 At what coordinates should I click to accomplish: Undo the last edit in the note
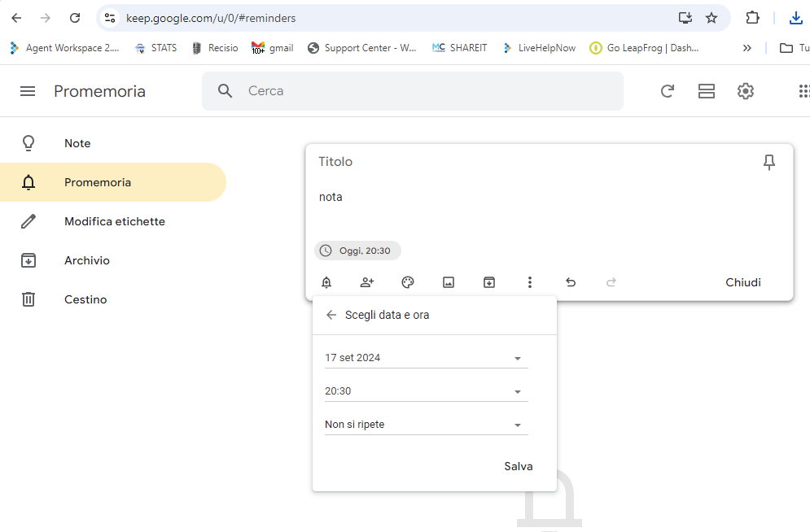point(571,282)
